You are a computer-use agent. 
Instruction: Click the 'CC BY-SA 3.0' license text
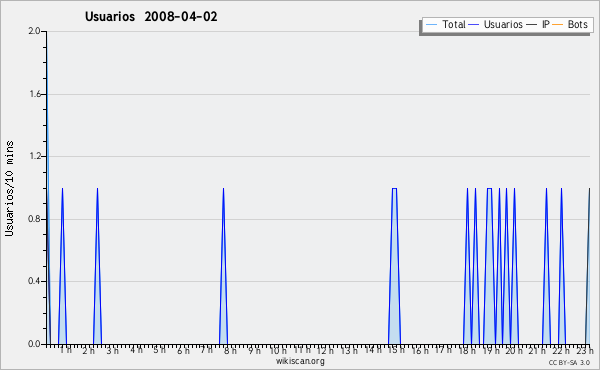pos(569,362)
